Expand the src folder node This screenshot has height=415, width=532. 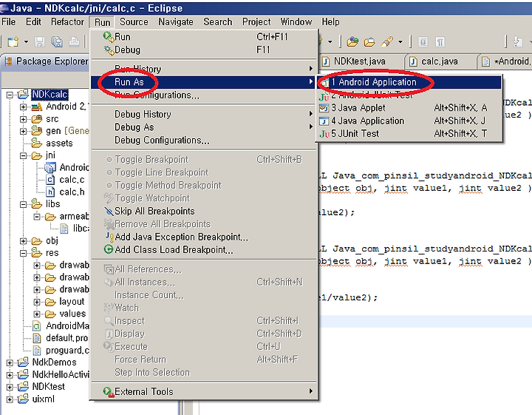pyautogui.click(x=23, y=119)
